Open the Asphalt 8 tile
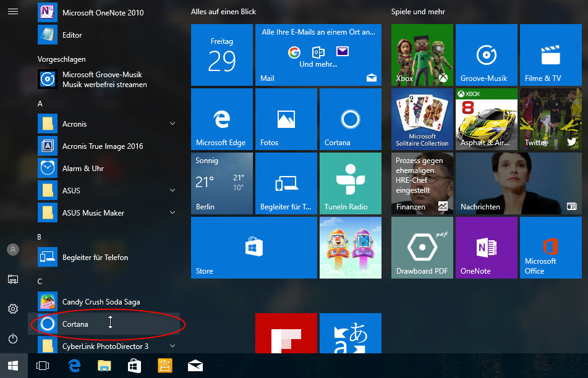588x378 pixels. 487,119
